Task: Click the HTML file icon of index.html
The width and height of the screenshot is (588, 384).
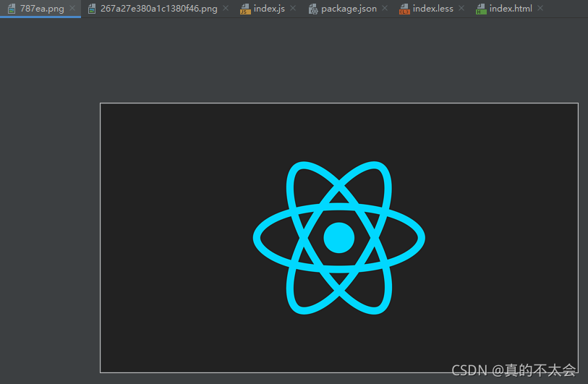Action: [481, 9]
